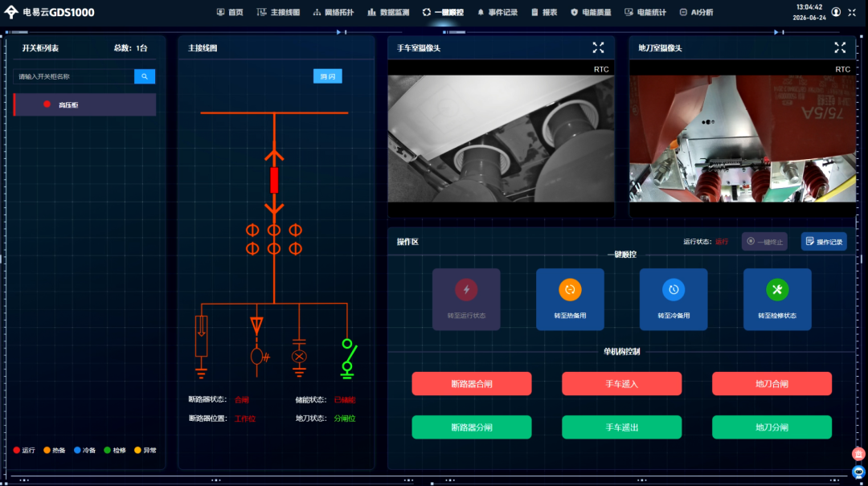
Task: Click the 请输入开关柜名称 search field
Action: click(x=74, y=76)
